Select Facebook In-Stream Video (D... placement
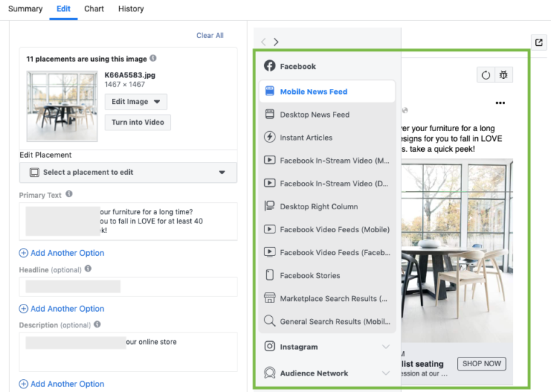The image size is (551, 392). point(327,183)
